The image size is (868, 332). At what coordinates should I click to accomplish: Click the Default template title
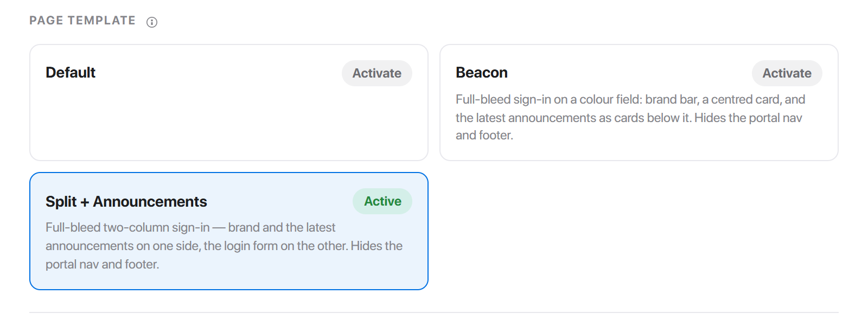coord(71,73)
